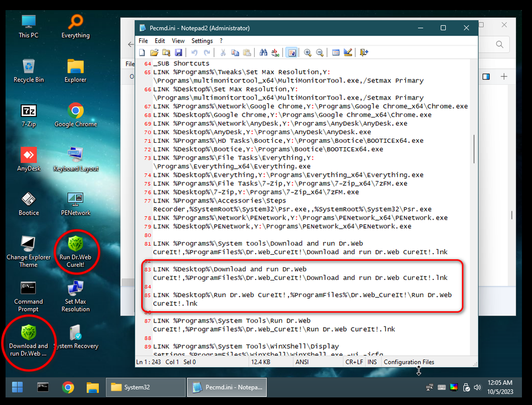Select the Bootice desktop icon
Viewport: 532px width, 405px height.
click(28, 204)
